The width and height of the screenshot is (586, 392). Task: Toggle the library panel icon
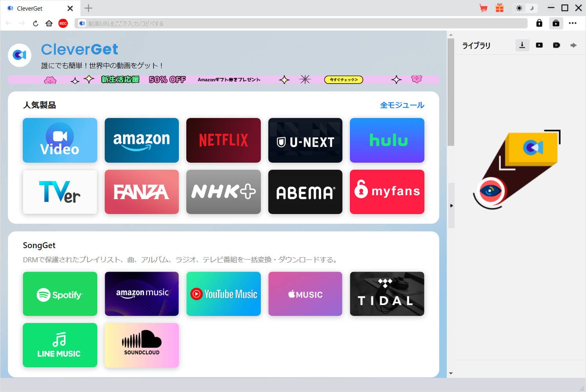(556, 23)
